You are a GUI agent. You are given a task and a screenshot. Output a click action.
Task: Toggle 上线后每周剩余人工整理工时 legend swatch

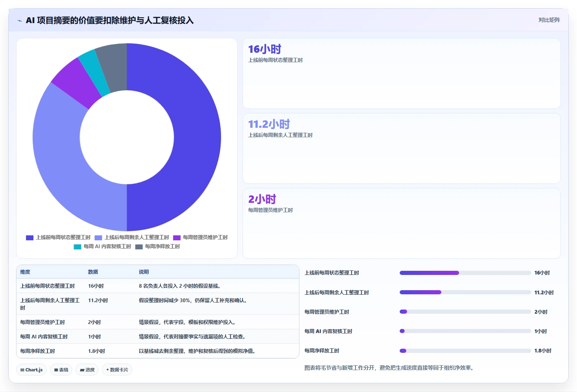(98, 237)
